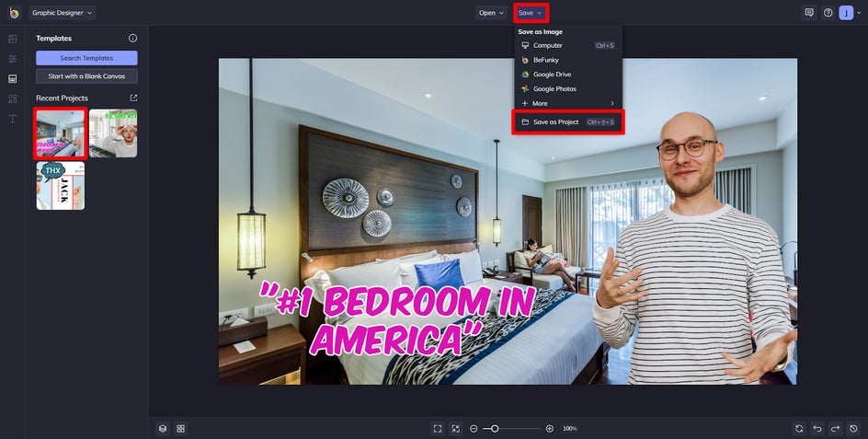Click the Save as Image heading

tap(541, 32)
